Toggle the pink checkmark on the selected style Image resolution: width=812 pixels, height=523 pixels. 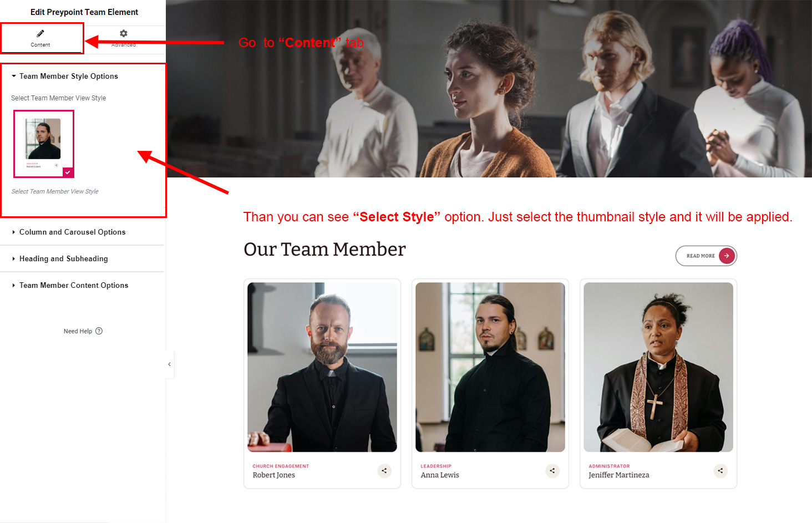pyautogui.click(x=68, y=172)
